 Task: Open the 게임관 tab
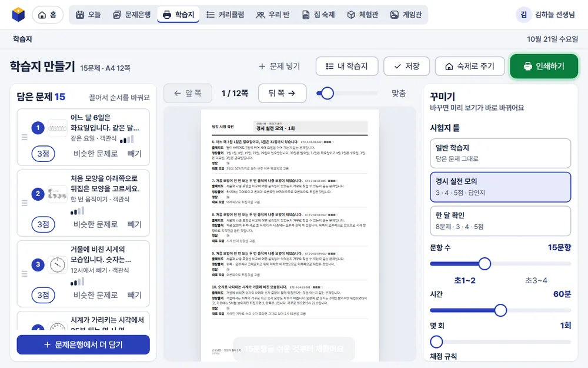pyautogui.click(x=406, y=15)
